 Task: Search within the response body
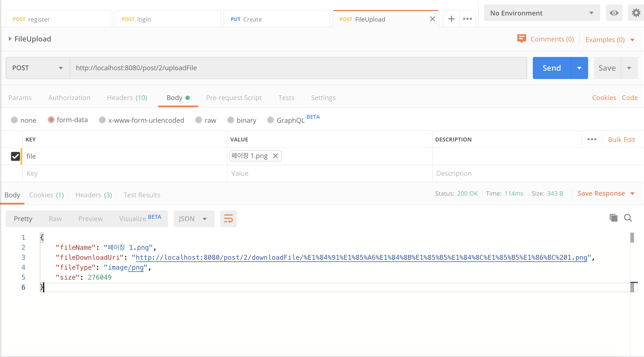628,218
